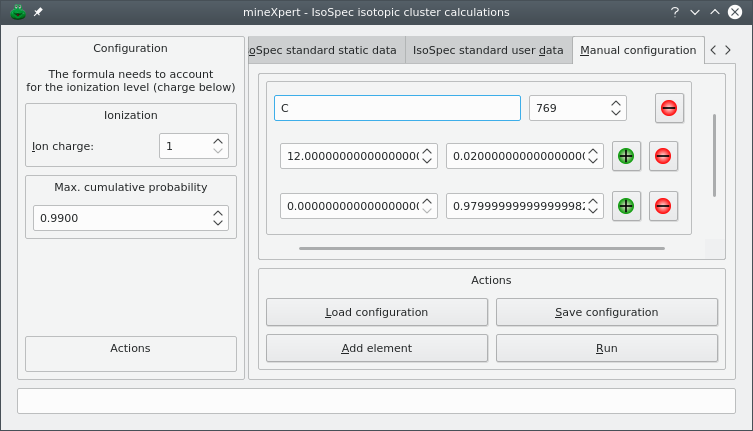Click the Add element button
Screen dimensions: 753x431
pyautogui.click(x=376, y=348)
